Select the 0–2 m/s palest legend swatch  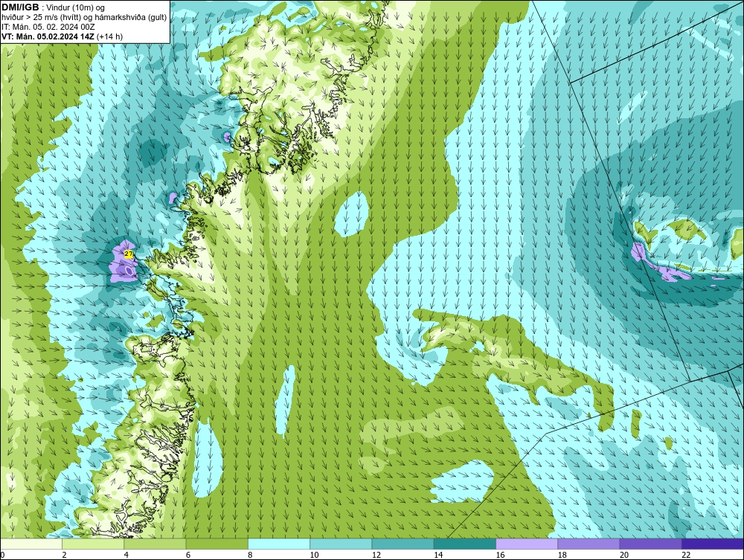pos(31,544)
